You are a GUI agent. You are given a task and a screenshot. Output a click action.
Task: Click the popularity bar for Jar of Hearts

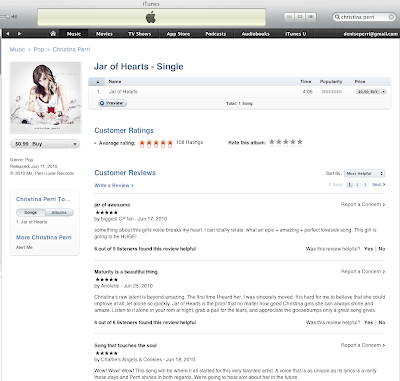332,92
